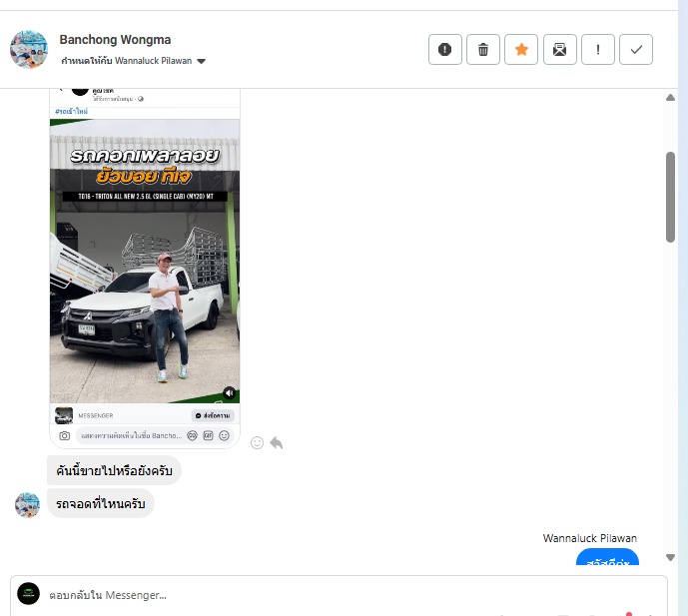Click page avatar beside reply box
Screen dimensions: 688x616
29,594
